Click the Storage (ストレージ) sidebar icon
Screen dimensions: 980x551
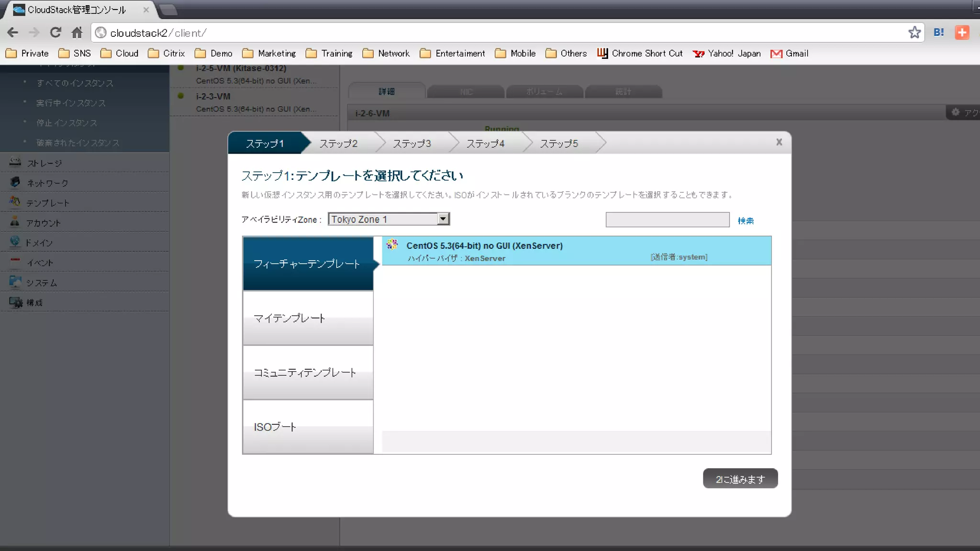tap(15, 162)
